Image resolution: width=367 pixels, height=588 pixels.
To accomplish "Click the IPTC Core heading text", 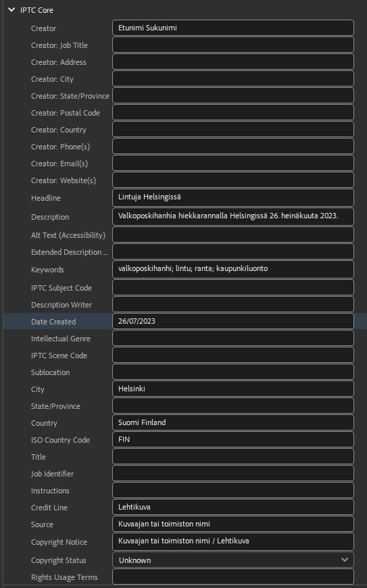I will point(36,10).
